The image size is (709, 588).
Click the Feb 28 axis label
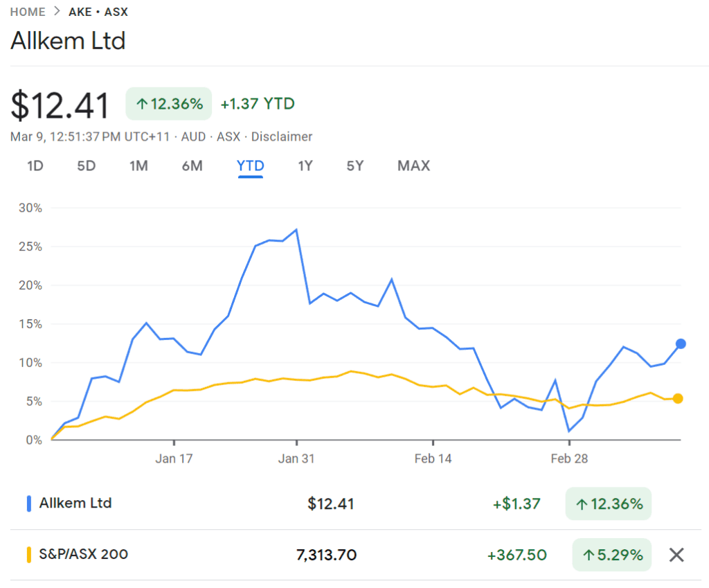pyautogui.click(x=569, y=458)
